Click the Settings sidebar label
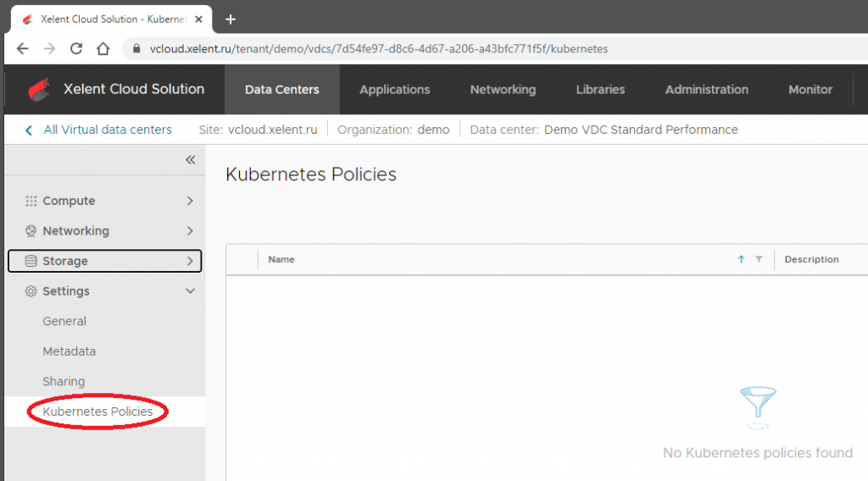Screen dimensions: 868x481 pos(66,291)
